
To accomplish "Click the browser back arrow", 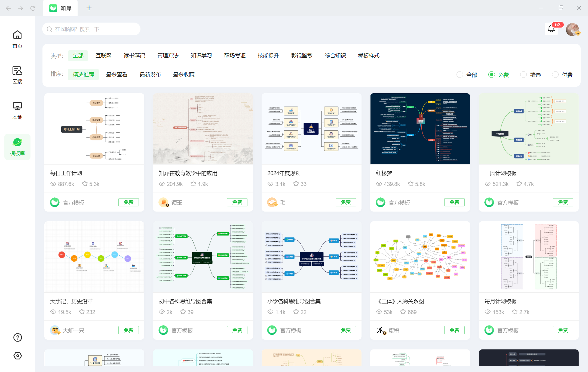I will tap(8, 8).
